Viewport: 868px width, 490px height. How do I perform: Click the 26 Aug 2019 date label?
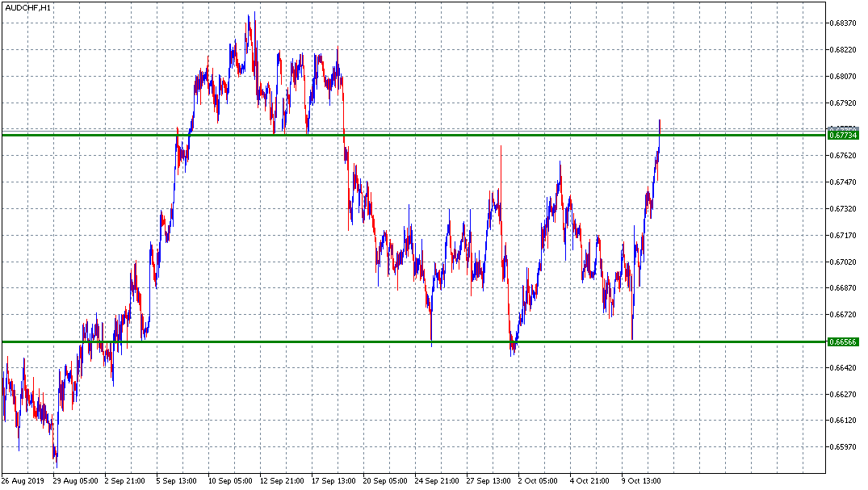tap(23, 480)
